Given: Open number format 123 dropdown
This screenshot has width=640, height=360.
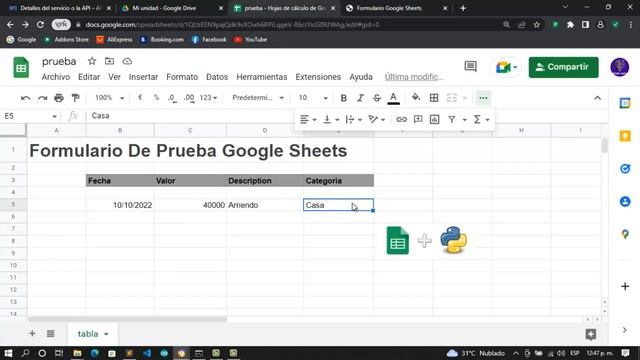Looking at the screenshot, I should [208, 98].
